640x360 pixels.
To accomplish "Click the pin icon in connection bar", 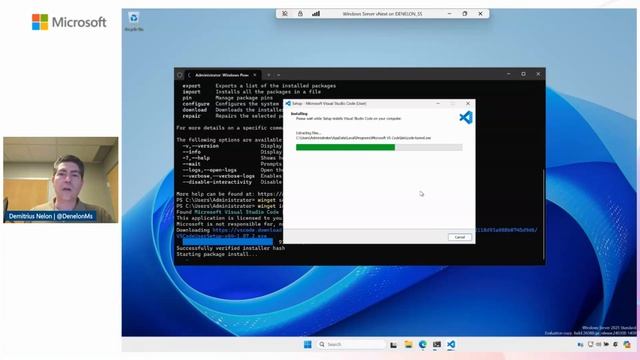I will pos(285,13).
